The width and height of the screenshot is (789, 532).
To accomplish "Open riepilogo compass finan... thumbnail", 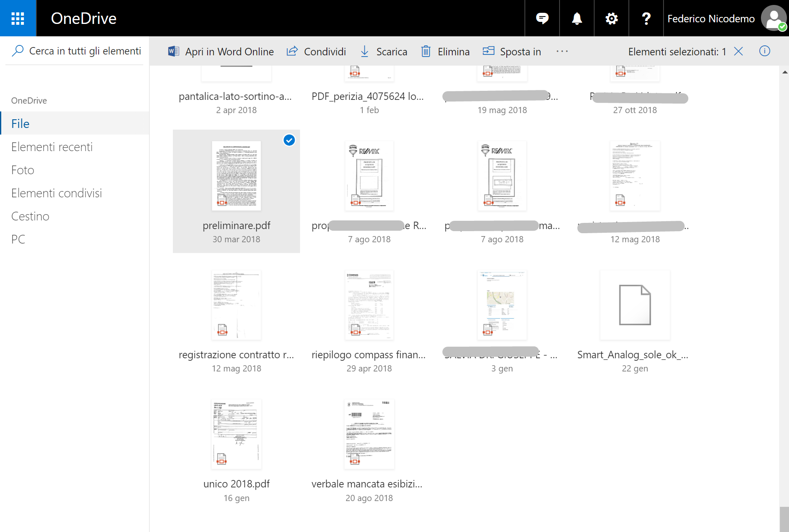I will tap(369, 305).
